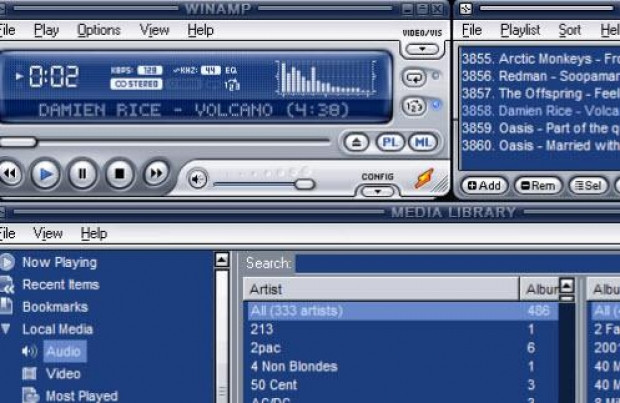Screen dimensions: 620x403
Task: Select artist 50 Cent
Action: click(401, 384)
